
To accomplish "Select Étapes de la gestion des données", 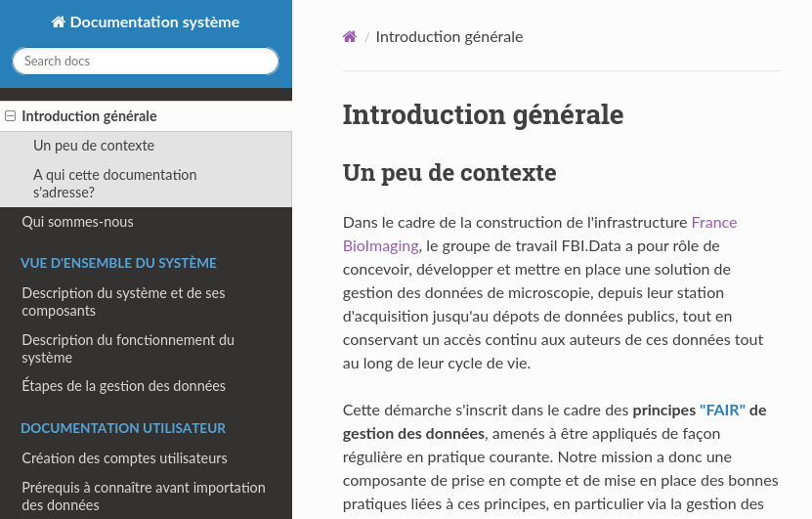I will click(x=123, y=386).
